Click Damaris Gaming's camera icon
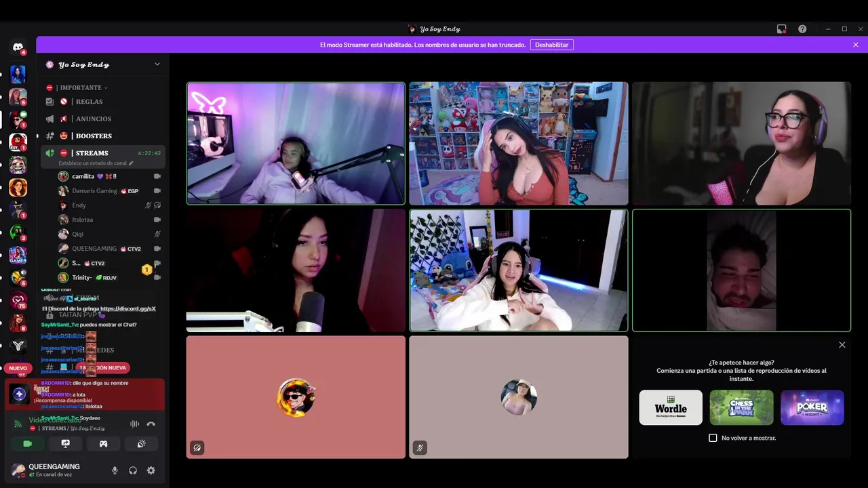The width and height of the screenshot is (868, 488). click(157, 191)
